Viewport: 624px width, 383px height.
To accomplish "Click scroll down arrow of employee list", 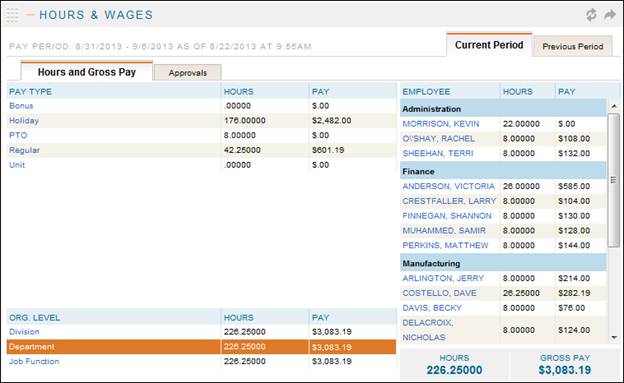I will coord(614,338).
